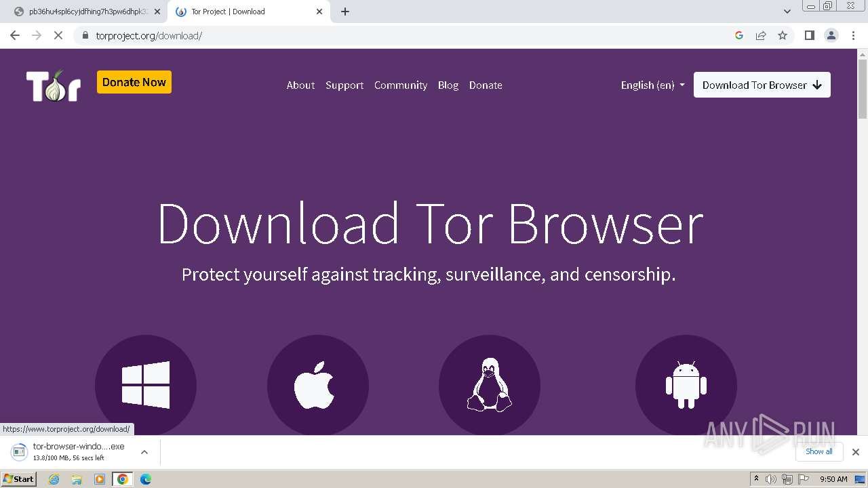
Task: Click the Download Tor Browser button
Action: (762, 85)
